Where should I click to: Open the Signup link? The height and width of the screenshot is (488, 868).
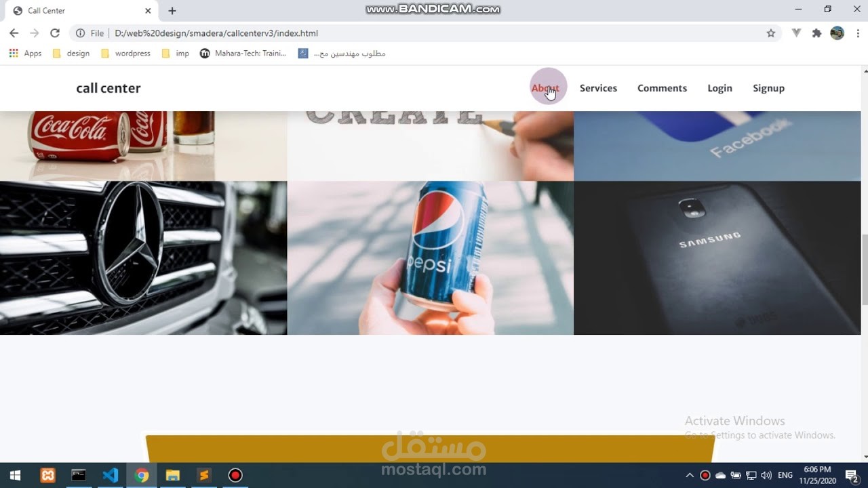click(768, 87)
